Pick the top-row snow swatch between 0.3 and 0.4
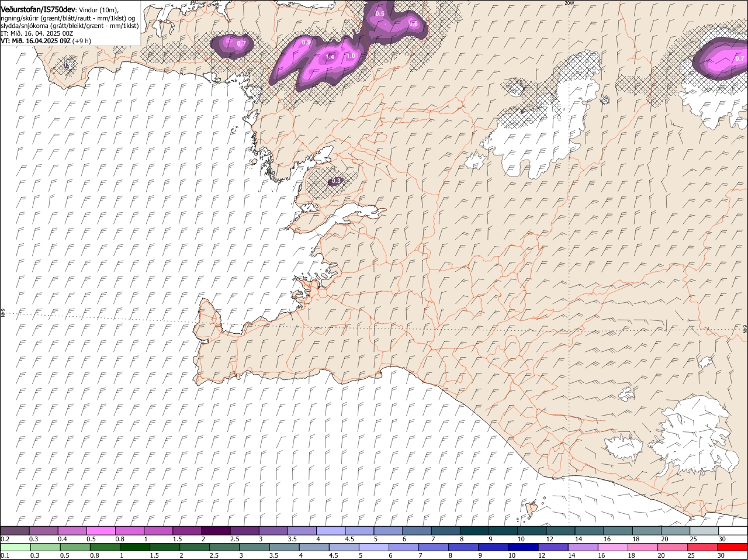 44,531
